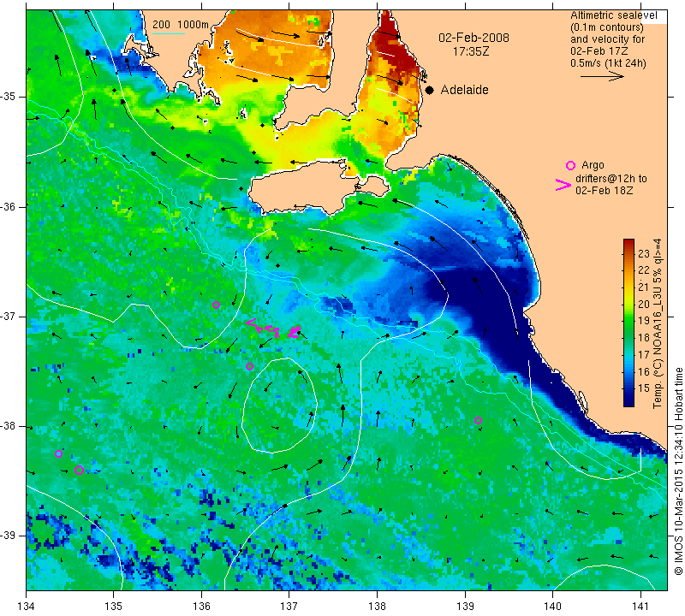Click the 'Altimetric sealevel' legend line
This screenshot has height=616, width=685.
click(x=613, y=15)
